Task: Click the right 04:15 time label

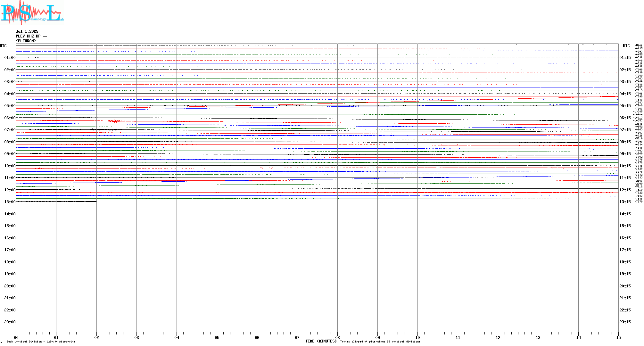Action: click(x=625, y=94)
